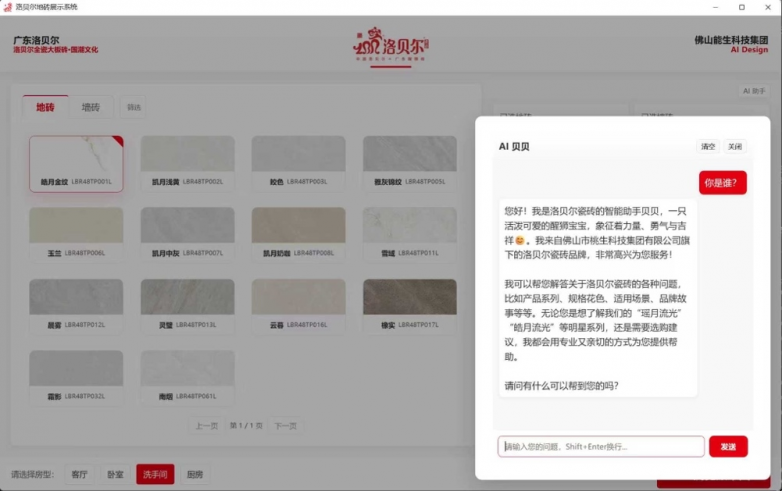Click the 第 1 / 1 页 page indicator
782x491 pixels.
(246, 426)
